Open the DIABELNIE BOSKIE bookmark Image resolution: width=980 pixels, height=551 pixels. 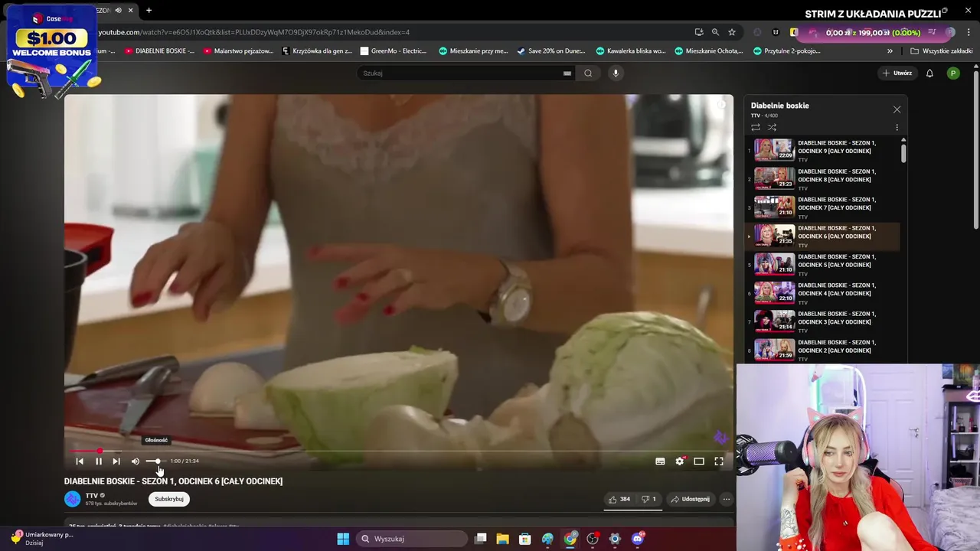(159, 51)
